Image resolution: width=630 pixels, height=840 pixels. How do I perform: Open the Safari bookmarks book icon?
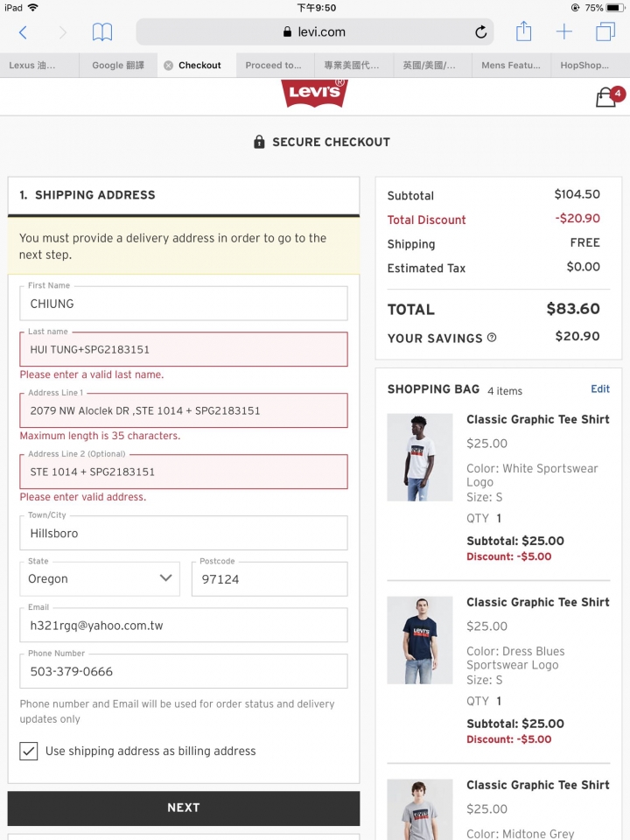(101, 32)
